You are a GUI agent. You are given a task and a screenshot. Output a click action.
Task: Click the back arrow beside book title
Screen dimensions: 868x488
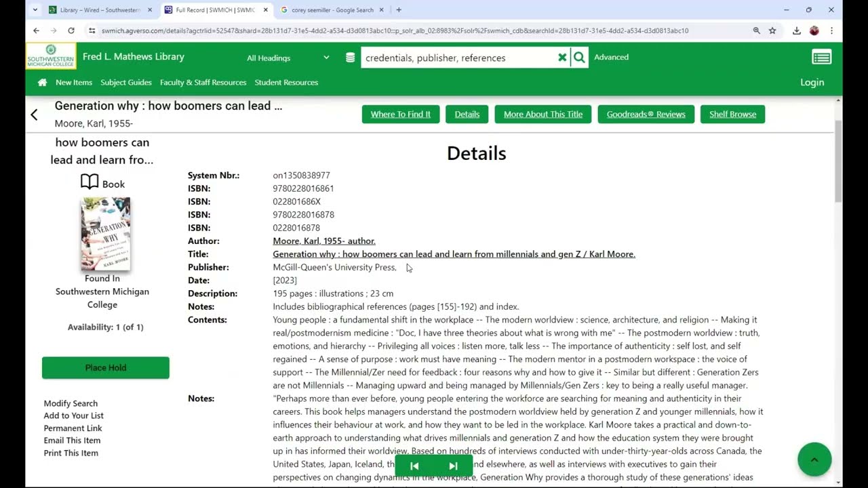pos(34,115)
